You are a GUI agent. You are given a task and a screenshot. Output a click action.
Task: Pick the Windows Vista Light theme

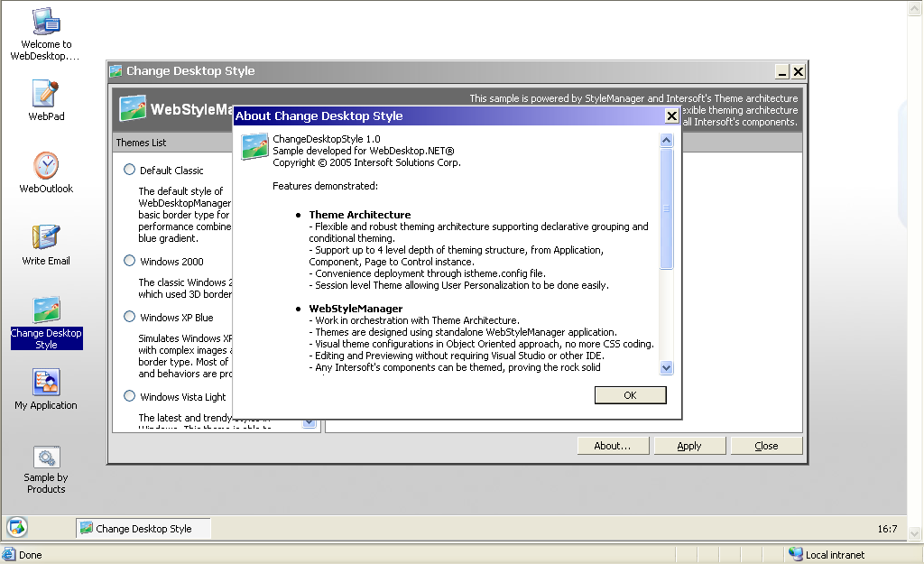(130, 396)
